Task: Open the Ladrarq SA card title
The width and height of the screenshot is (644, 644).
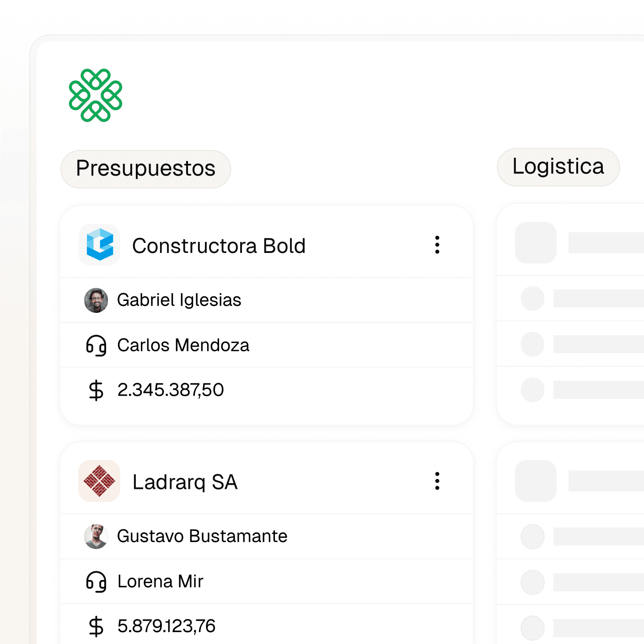Action: point(185,482)
